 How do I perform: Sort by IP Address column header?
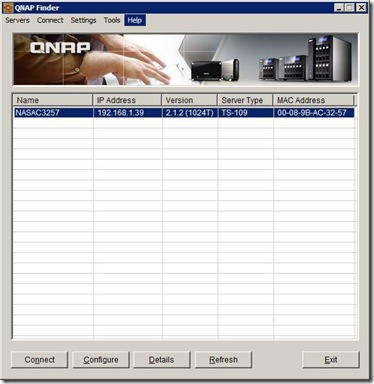(x=127, y=100)
